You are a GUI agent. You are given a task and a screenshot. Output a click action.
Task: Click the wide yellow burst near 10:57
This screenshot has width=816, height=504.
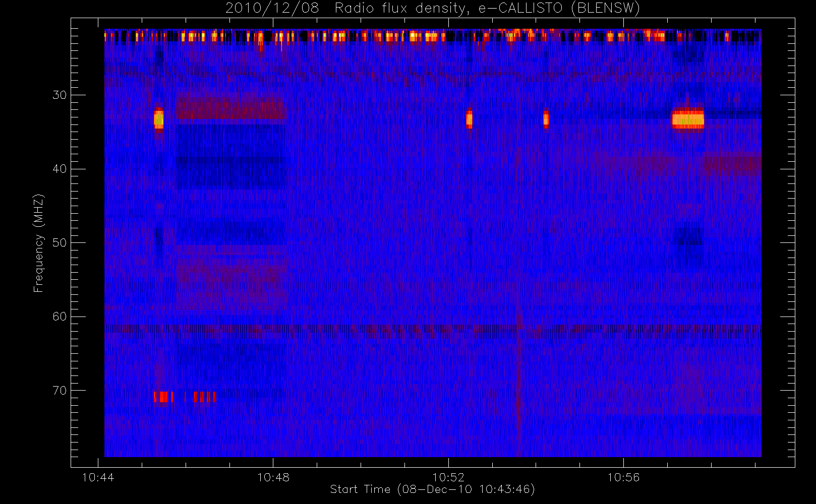[x=688, y=119]
